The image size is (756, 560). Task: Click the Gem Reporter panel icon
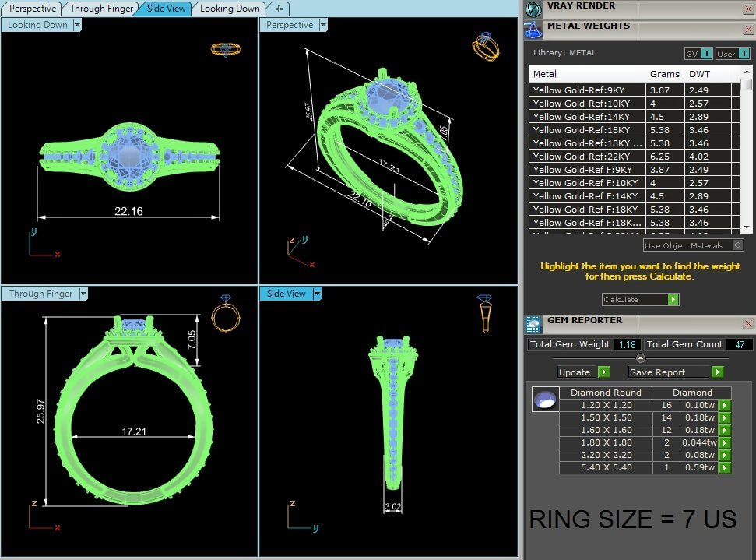click(x=533, y=324)
